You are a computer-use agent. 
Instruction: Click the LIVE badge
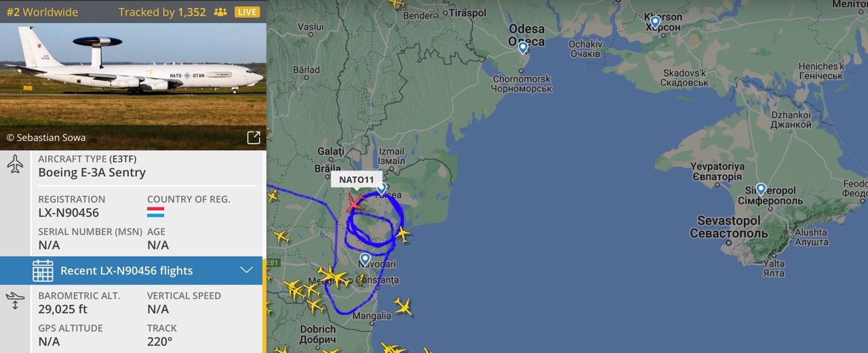point(247,12)
